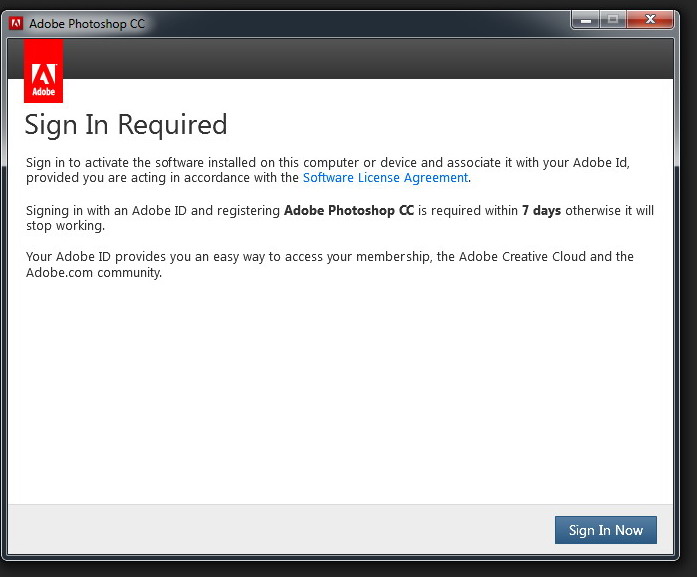Click the disabled maximize window button
The height and width of the screenshot is (577, 697).
[613, 19]
